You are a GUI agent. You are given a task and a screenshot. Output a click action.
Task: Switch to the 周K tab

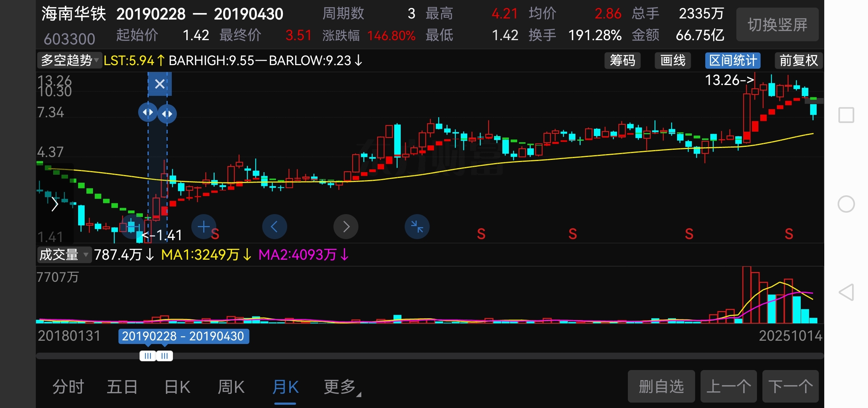(x=231, y=387)
